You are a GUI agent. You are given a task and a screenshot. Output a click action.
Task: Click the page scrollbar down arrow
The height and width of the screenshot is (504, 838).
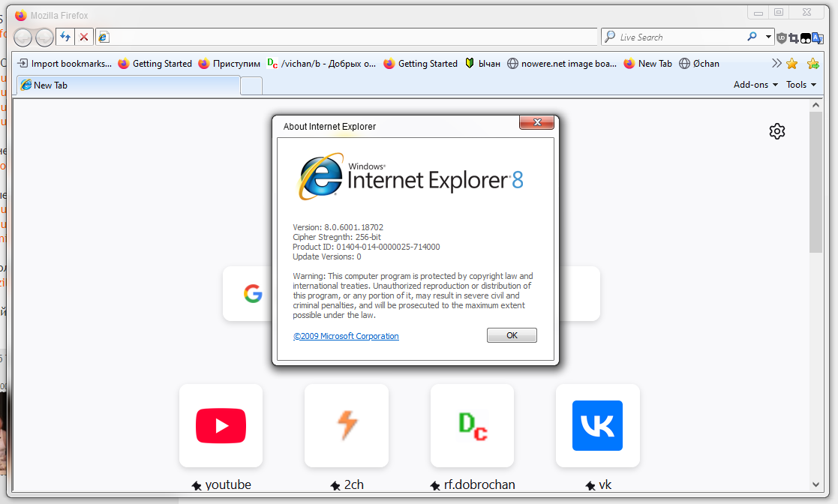[x=815, y=484]
